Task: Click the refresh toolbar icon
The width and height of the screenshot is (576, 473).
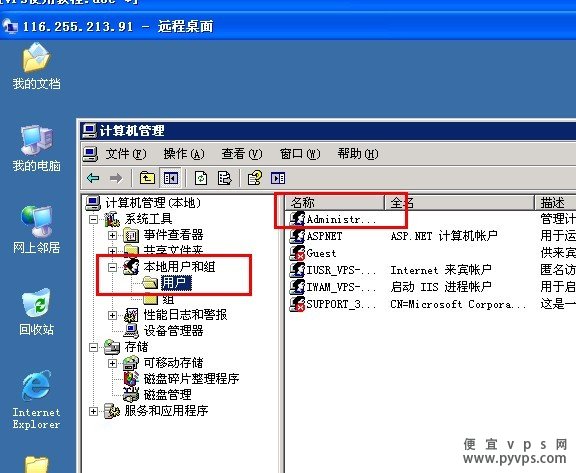Action: tap(201, 178)
